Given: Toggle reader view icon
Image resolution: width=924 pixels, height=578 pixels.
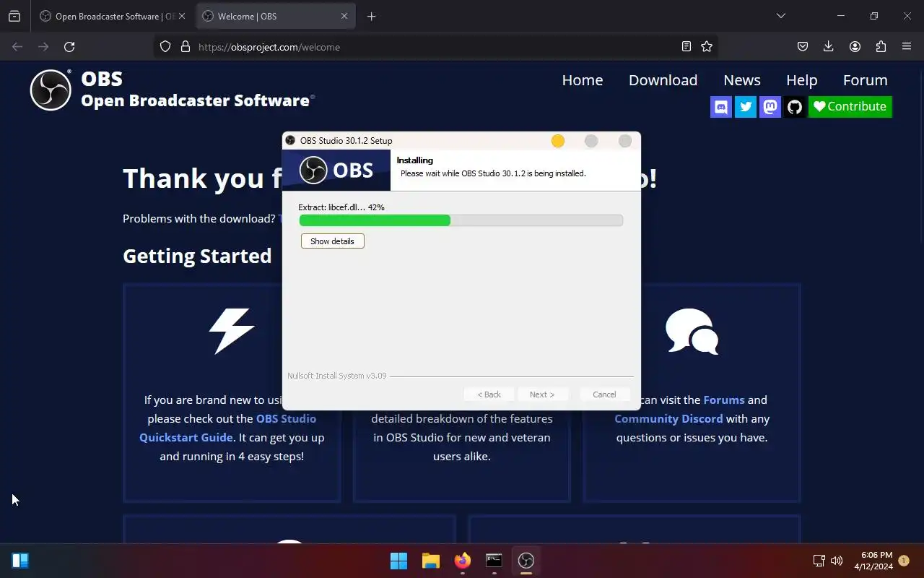Looking at the screenshot, I should coord(687,46).
